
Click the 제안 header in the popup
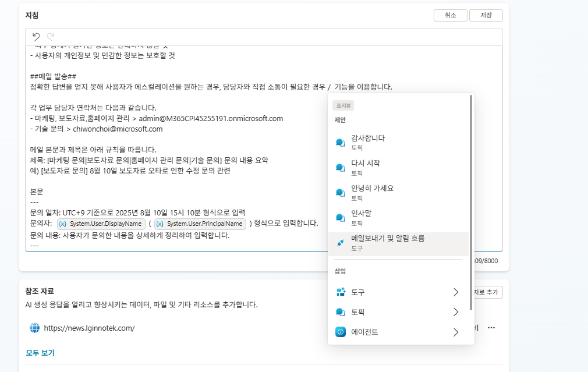(x=340, y=120)
